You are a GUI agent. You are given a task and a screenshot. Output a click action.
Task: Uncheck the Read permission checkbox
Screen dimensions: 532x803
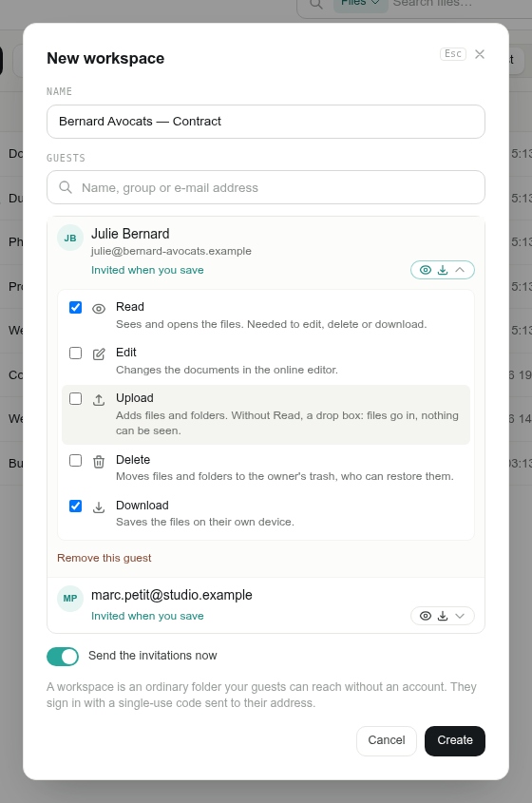coord(75,307)
